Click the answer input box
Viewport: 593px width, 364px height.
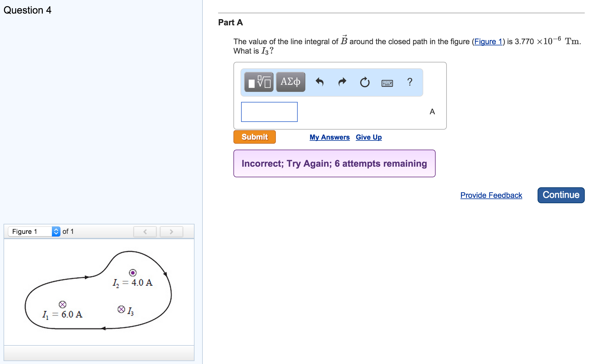269,112
